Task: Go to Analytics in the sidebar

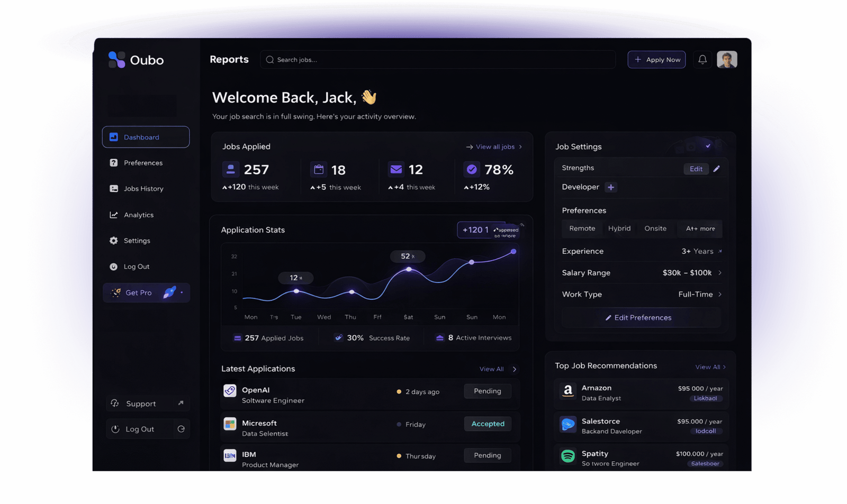Action: pyautogui.click(x=138, y=215)
